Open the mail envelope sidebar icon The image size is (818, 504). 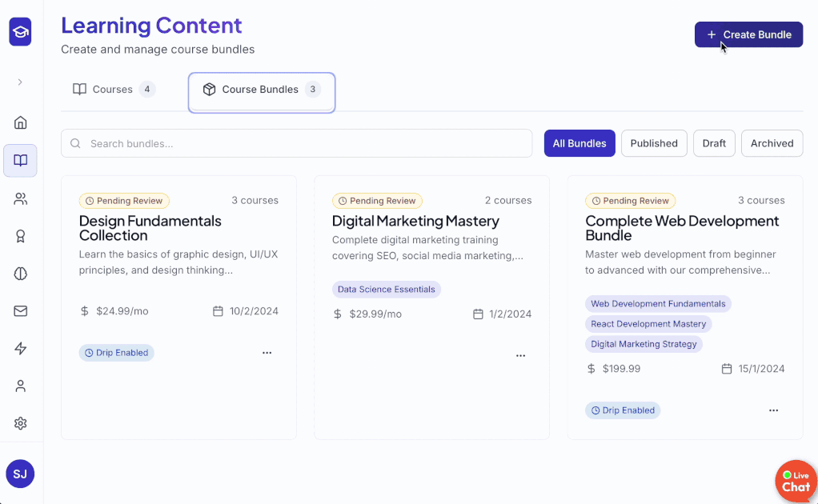point(21,311)
